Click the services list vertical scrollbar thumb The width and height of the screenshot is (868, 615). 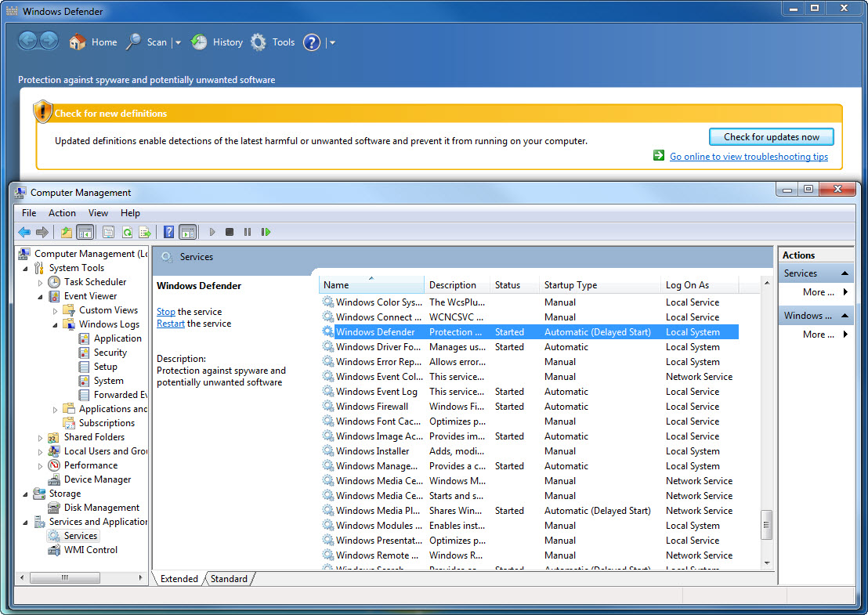tap(767, 525)
